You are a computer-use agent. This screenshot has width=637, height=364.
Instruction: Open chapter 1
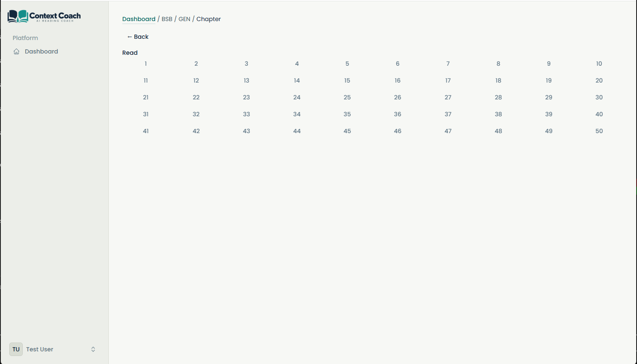coord(146,64)
